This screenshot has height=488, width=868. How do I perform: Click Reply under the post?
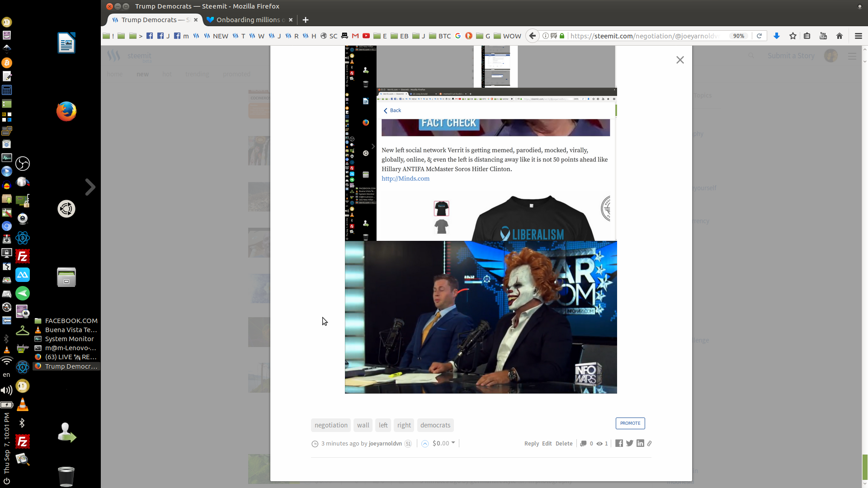(x=532, y=443)
